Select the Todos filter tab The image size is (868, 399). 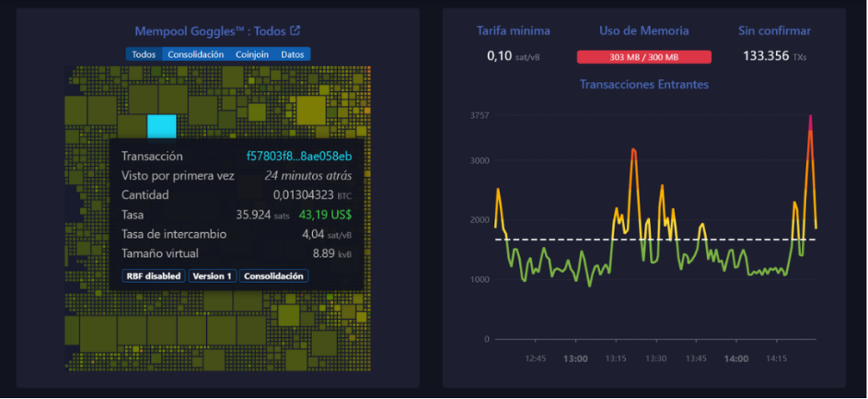pyautogui.click(x=144, y=54)
